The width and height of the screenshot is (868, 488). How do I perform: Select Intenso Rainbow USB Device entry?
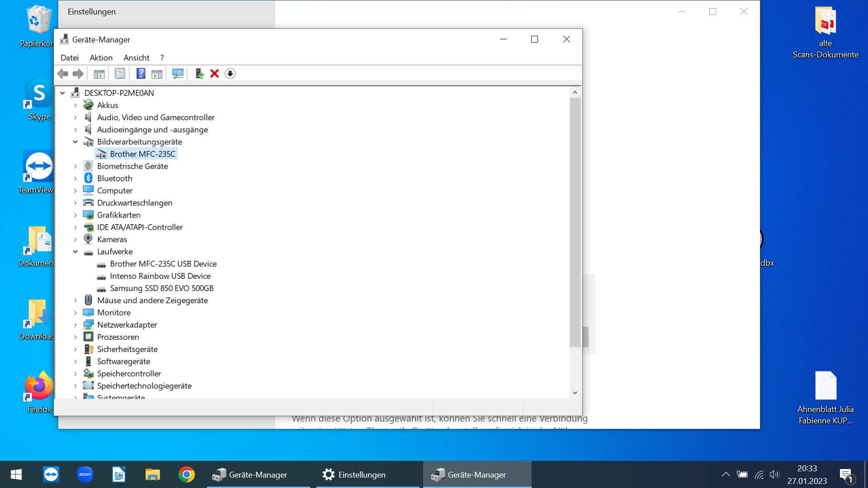[160, 276]
